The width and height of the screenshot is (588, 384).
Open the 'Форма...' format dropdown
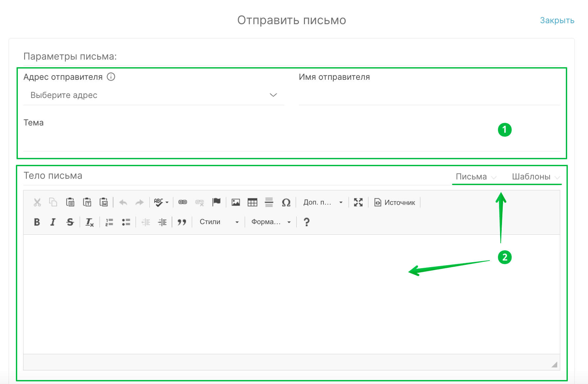click(x=271, y=222)
